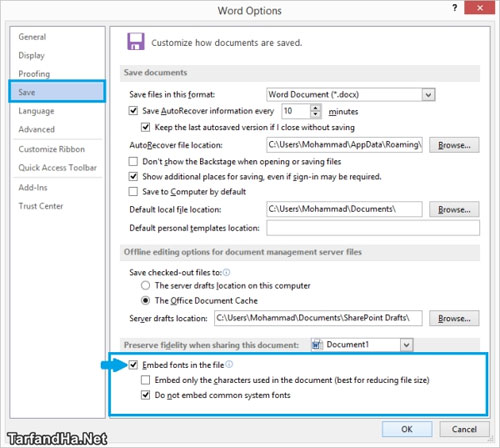Select server drafts location radio button
Screen dimensions: 500x448
[145, 285]
